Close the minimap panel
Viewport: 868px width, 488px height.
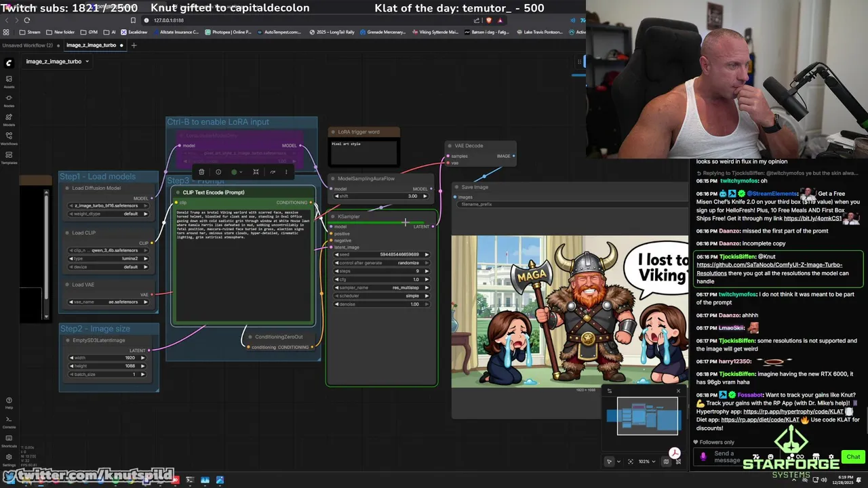(x=678, y=391)
